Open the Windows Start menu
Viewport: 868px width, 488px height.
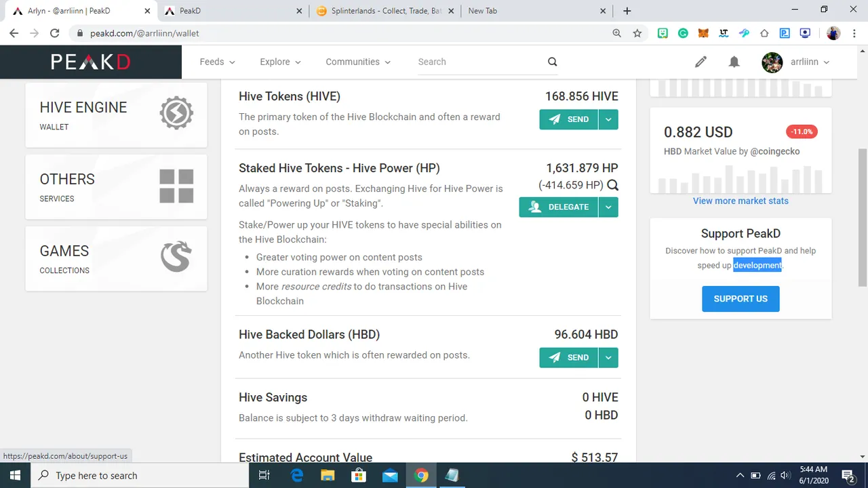pos(15,475)
